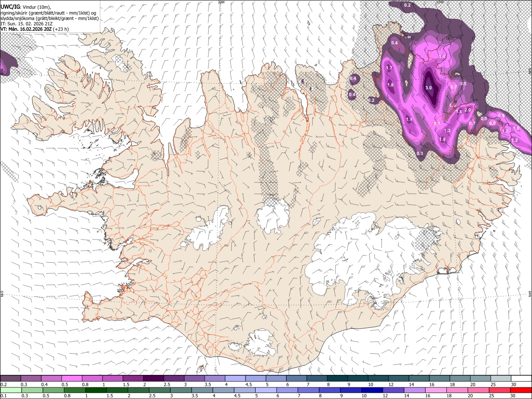Viewport: 532px width, 399px height.
Task: Click the 0.2 label in the top legend row
Action: tap(3, 384)
